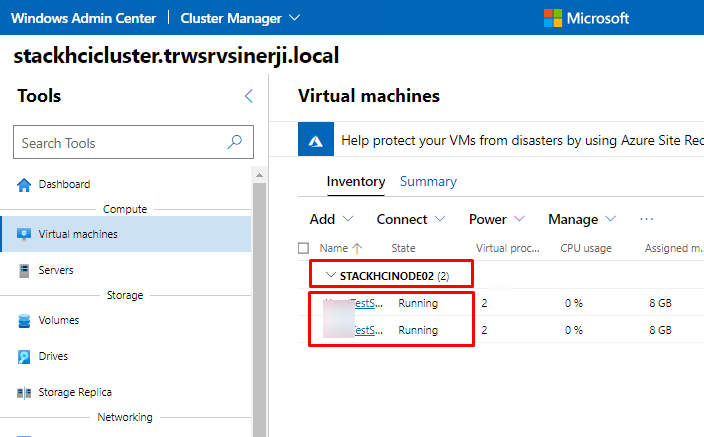Tick the select-all checkbox beside Name

[x=304, y=248]
